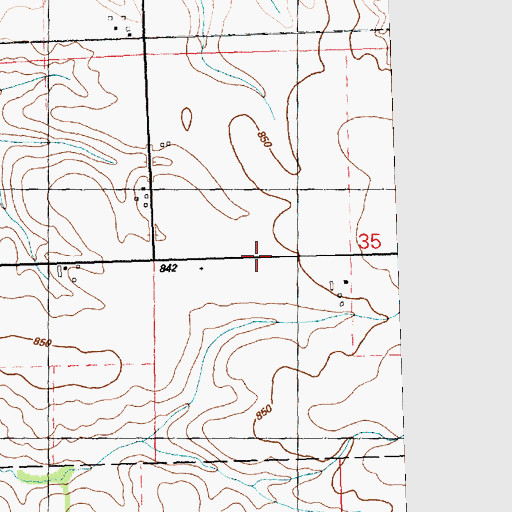The image size is (512, 512).
Task: Click the 850 label on the upper contour
Action: (265, 139)
